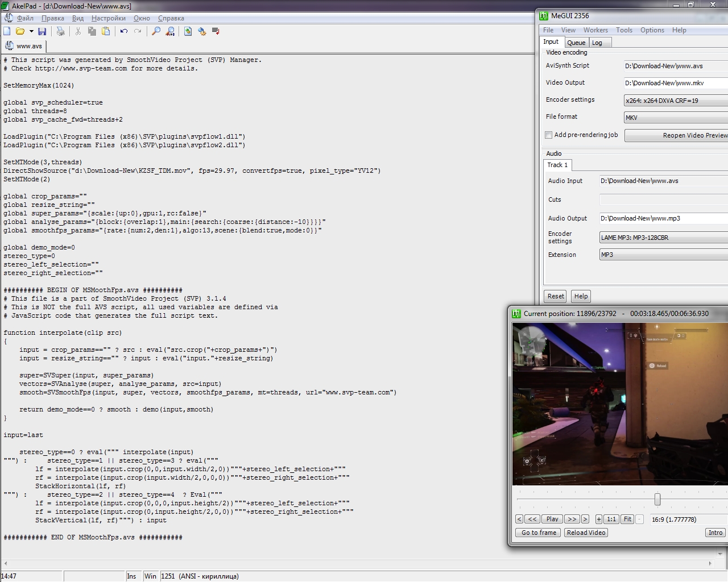Click the video position slider handle
The image size is (728, 582).
[657, 499]
